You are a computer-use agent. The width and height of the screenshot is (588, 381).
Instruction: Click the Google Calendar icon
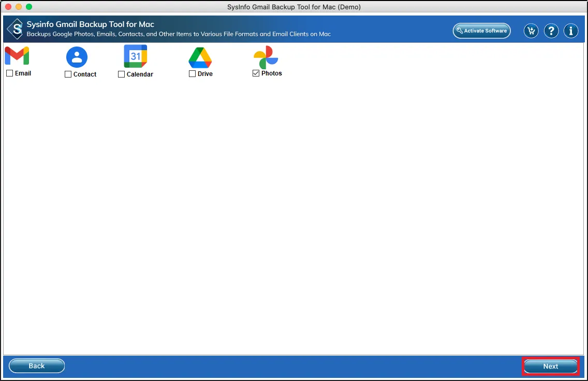[136, 56]
